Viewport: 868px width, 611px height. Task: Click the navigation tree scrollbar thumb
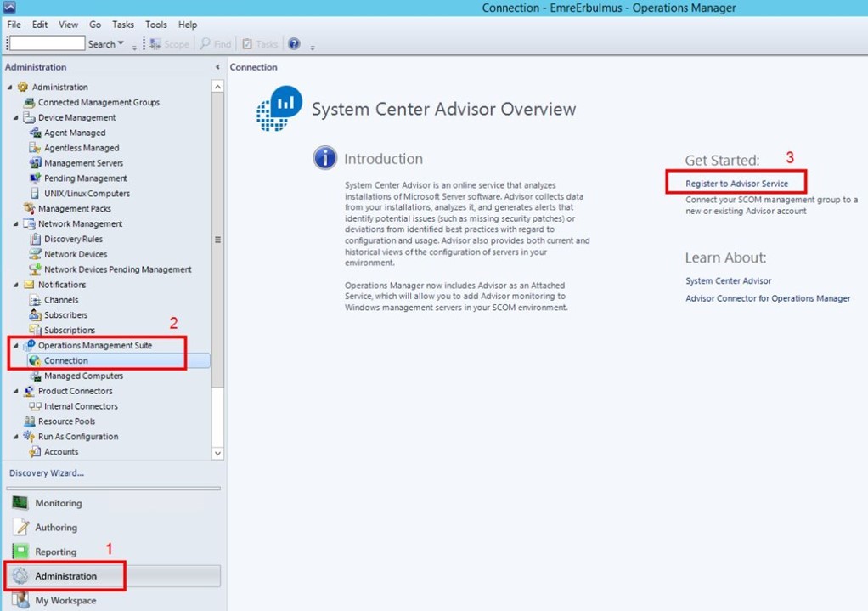[x=217, y=240]
